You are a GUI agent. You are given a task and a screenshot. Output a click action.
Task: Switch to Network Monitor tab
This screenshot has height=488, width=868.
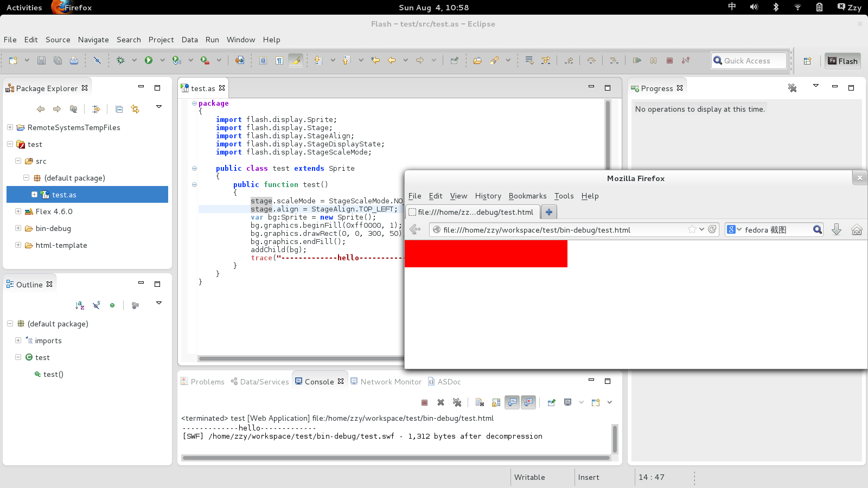coord(386,382)
